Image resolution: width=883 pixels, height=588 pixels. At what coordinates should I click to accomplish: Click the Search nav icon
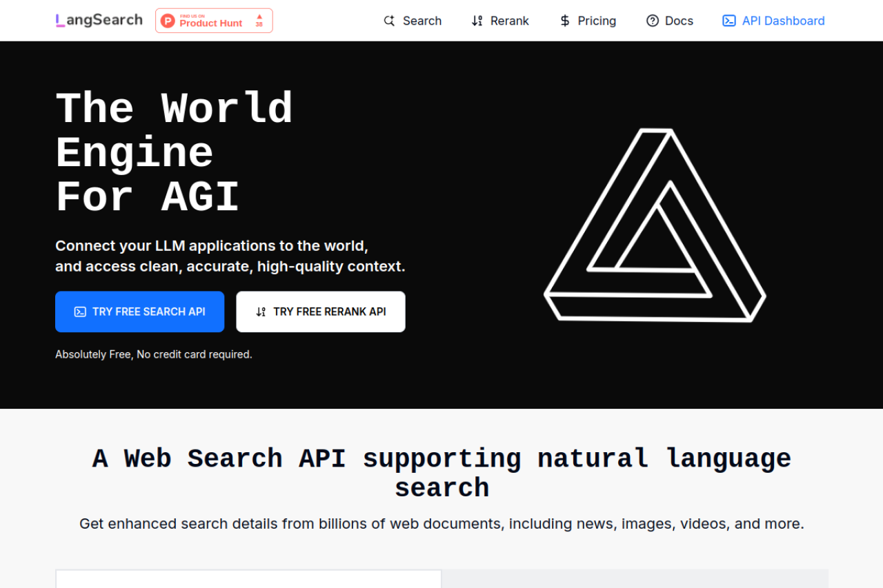[x=389, y=21]
